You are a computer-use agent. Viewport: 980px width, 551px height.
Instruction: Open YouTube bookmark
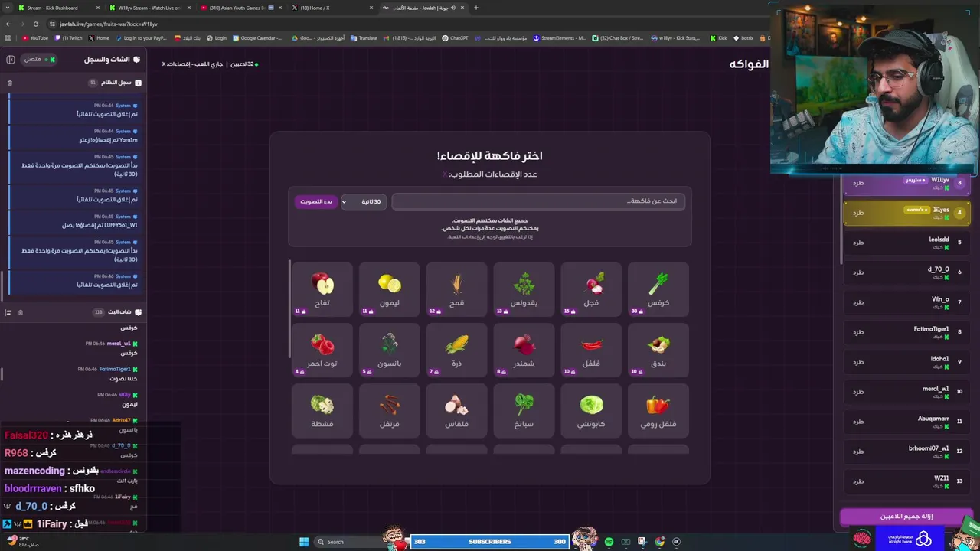tap(35, 37)
